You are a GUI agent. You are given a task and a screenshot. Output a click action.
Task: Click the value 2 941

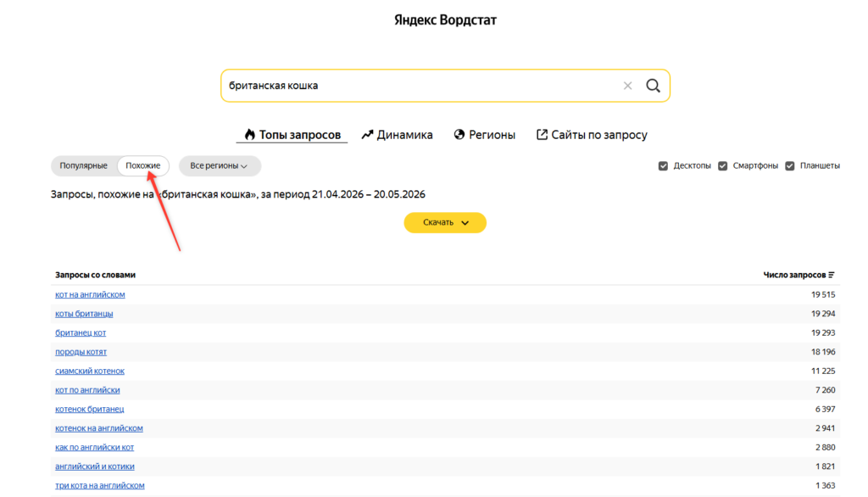tap(825, 428)
